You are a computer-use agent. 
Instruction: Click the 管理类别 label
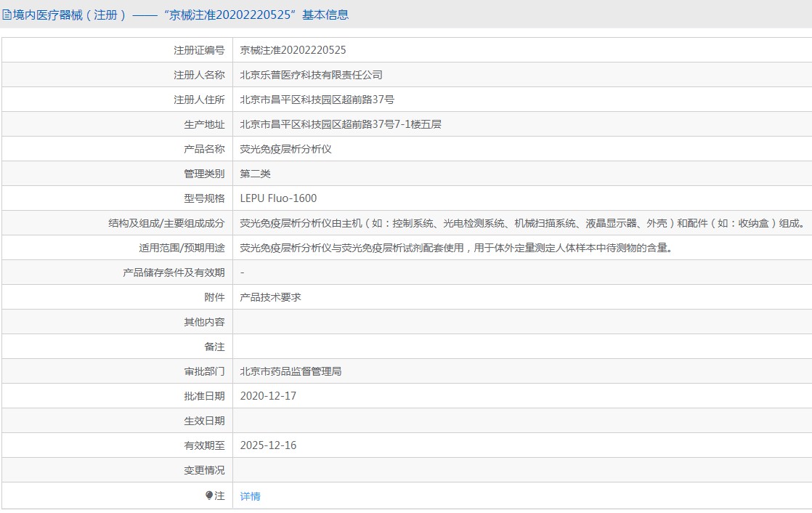coord(205,174)
